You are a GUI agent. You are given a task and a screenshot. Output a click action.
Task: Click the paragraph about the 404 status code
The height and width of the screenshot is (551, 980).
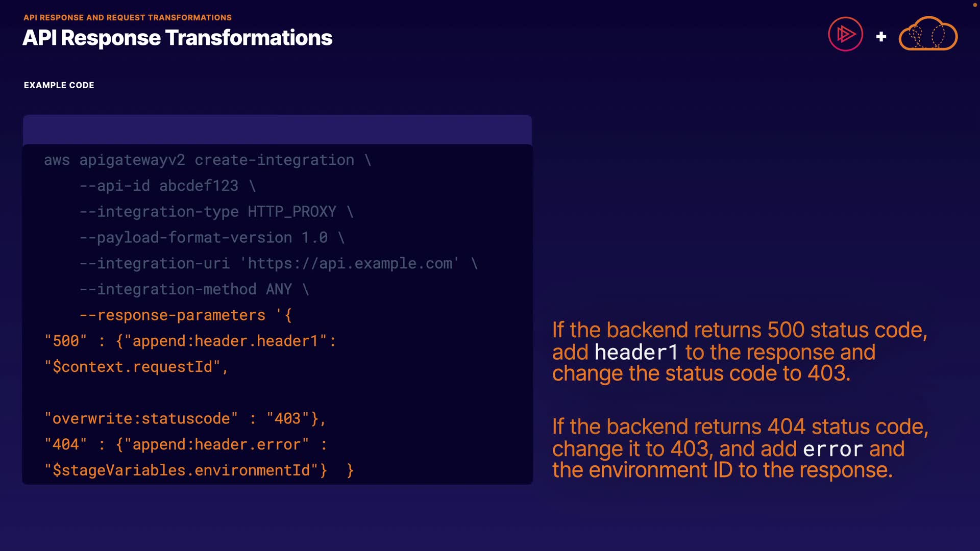[x=740, y=448]
